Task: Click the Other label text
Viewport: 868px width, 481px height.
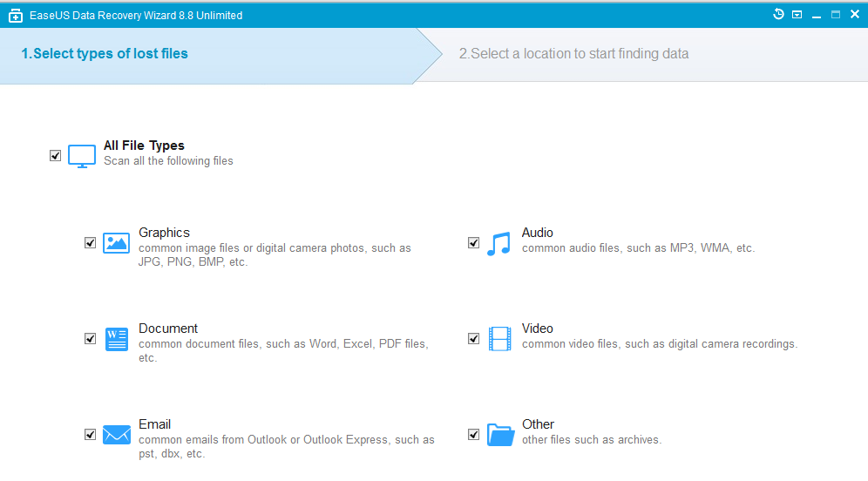Action: (538, 424)
